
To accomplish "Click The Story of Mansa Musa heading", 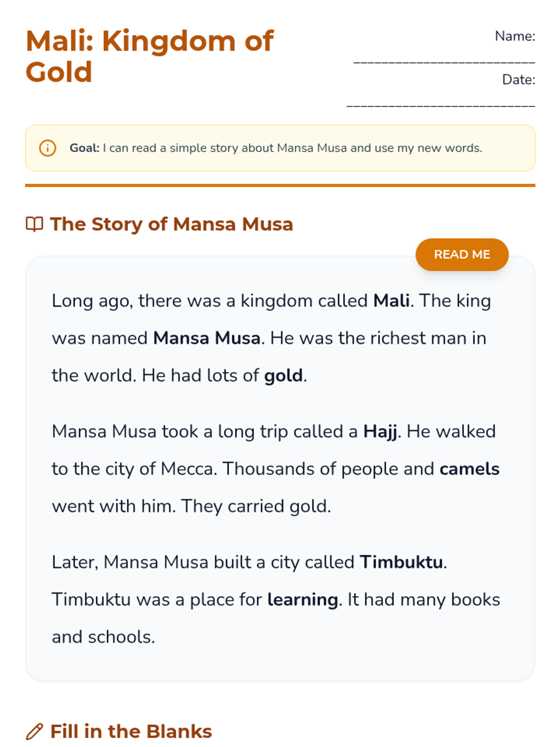I will [171, 224].
